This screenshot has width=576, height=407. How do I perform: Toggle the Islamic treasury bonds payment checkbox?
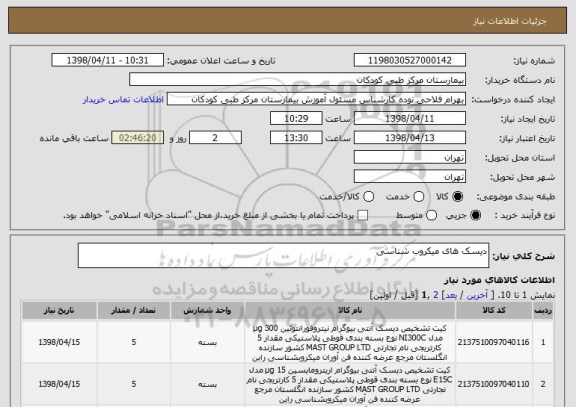(x=363, y=216)
